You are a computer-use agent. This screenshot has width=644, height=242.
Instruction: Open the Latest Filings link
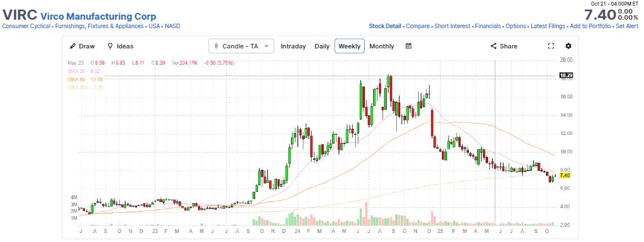point(548,26)
